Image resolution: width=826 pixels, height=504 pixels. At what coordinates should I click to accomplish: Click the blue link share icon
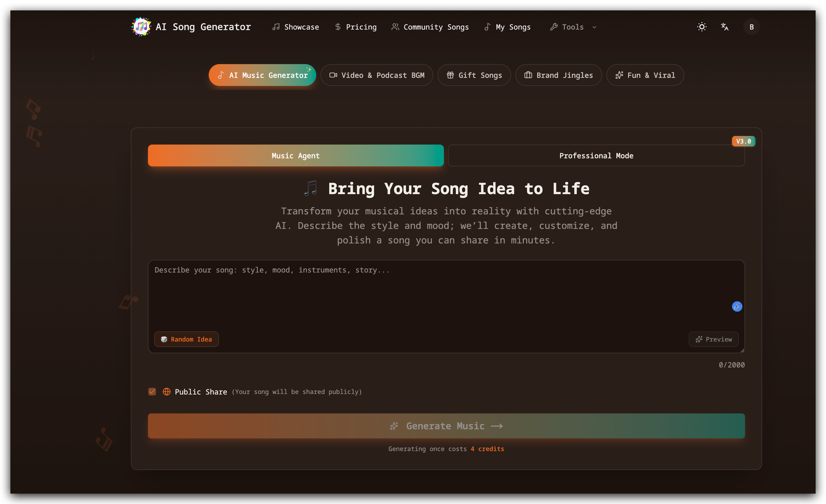(x=737, y=306)
